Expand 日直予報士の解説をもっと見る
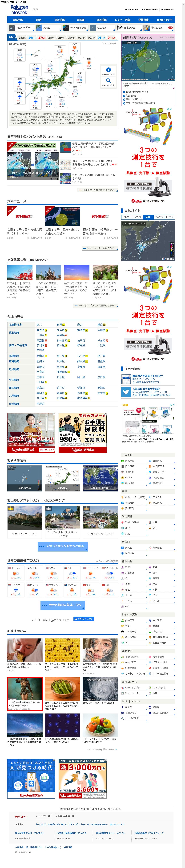This screenshot has height=868, width=185. [x=98, y=190]
